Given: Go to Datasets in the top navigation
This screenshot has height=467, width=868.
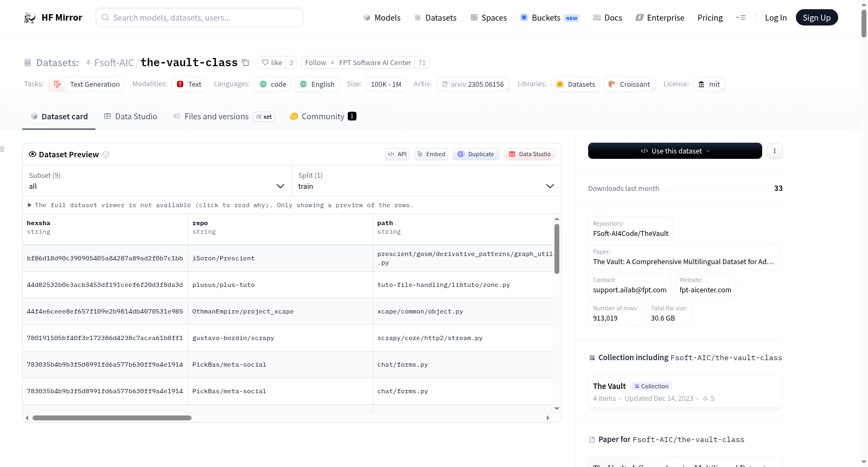Looking at the screenshot, I should (x=435, y=18).
